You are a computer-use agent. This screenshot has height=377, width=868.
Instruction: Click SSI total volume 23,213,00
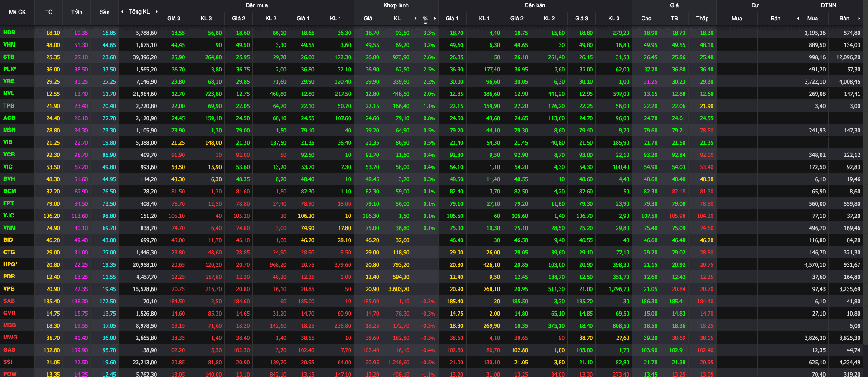pyautogui.click(x=145, y=363)
